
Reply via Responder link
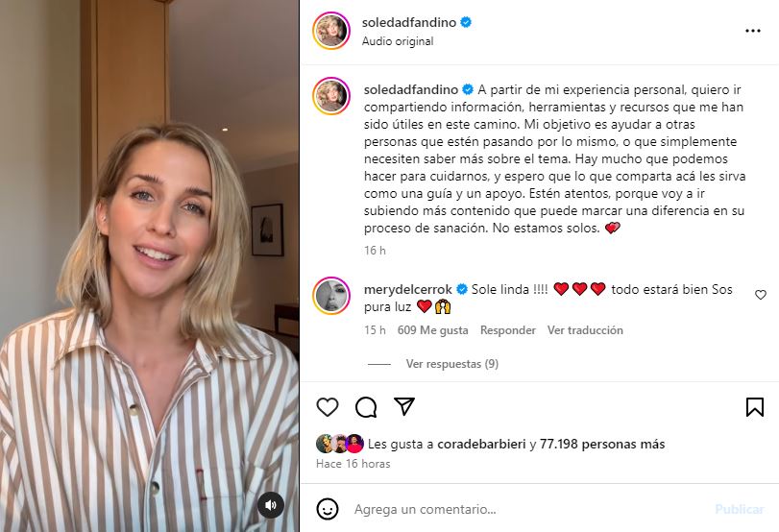point(508,330)
